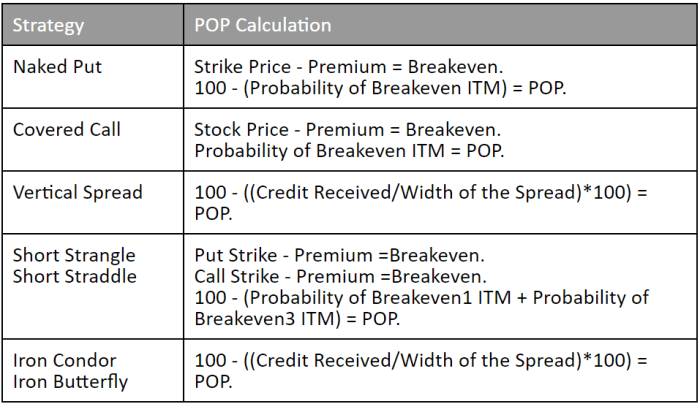The height and width of the screenshot is (404, 700).
Task: Click the 'Breakeven3 ITM) = POP' line
Action: click(x=297, y=319)
